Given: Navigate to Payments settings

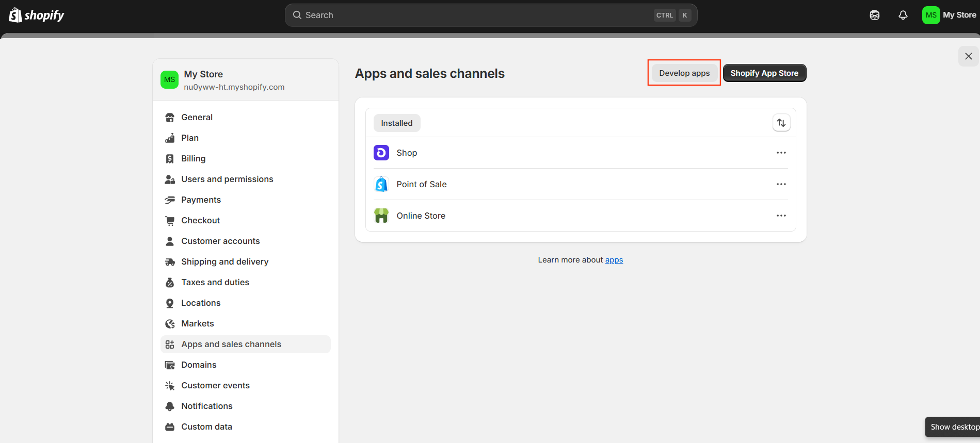Looking at the screenshot, I should pos(246,200).
